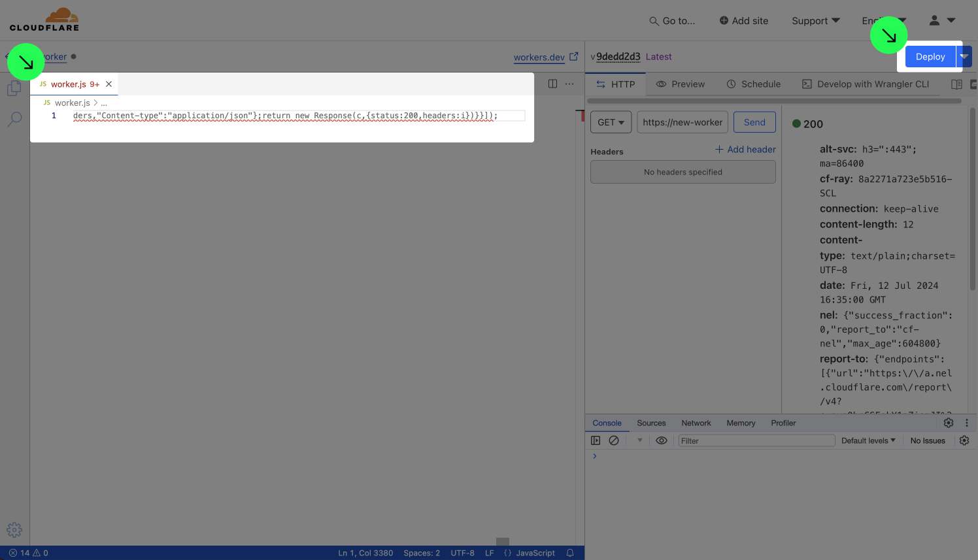
Task: Click the No headers specified box
Action: coord(683,172)
